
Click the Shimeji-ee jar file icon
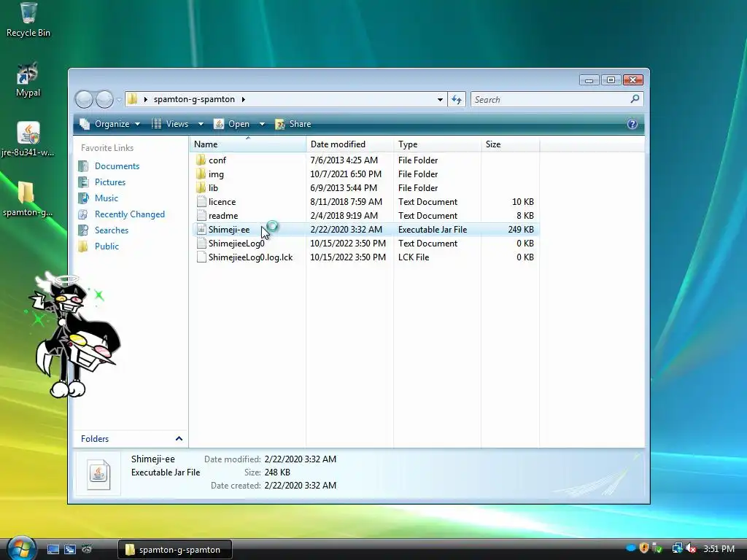pos(201,229)
